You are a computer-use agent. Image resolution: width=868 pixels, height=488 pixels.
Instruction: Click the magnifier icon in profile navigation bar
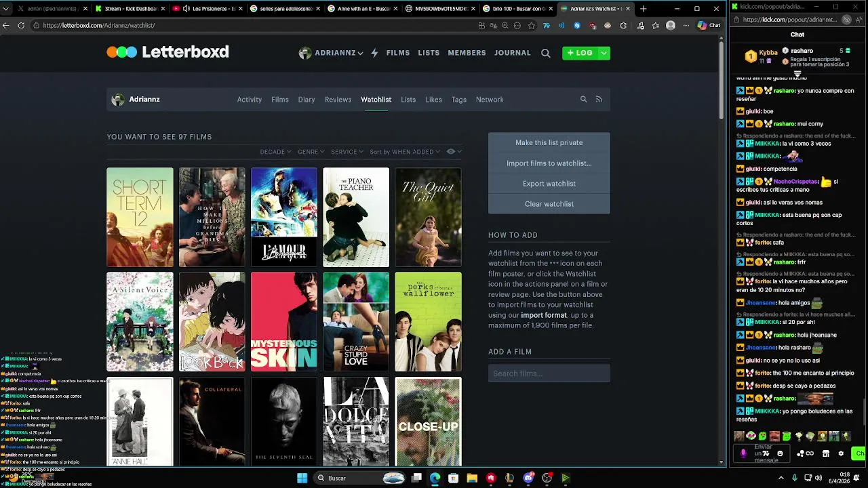tap(583, 99)
